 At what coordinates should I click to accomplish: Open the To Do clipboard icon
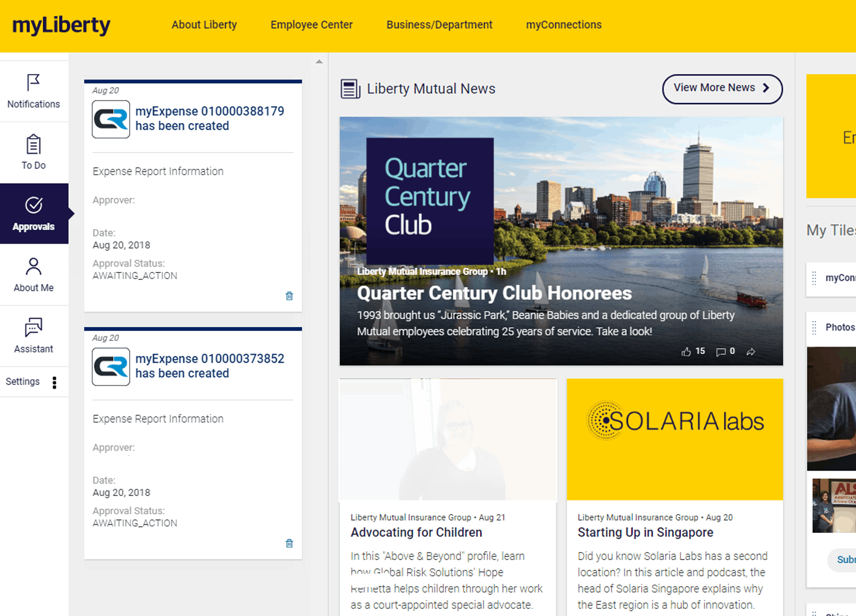[34, 144]
